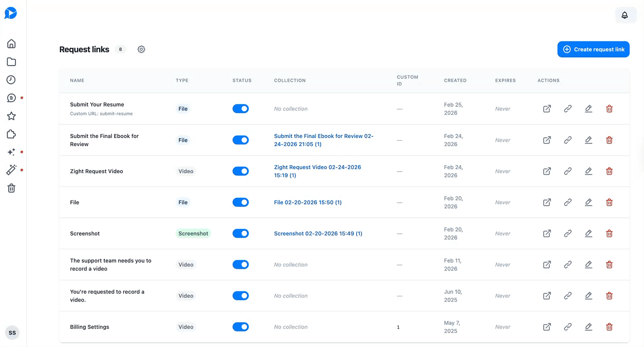Open the SS user avatar menu

12,333
